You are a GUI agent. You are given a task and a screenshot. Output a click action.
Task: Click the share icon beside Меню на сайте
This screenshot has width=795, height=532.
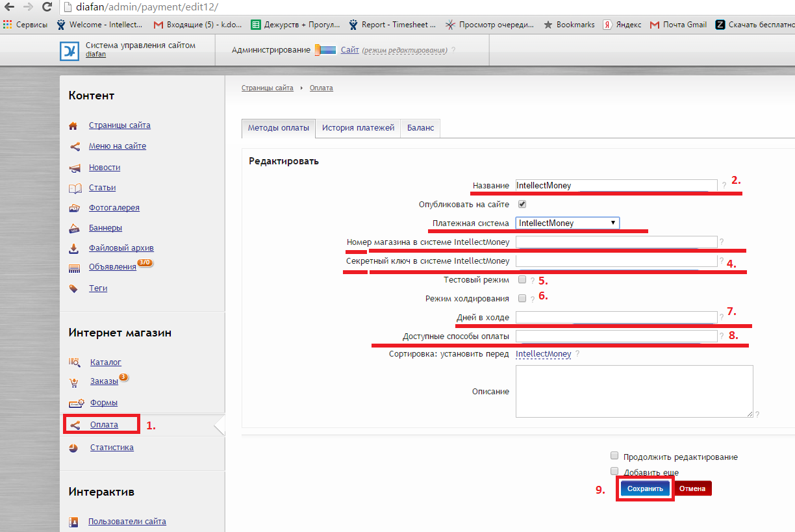[74, 147]
